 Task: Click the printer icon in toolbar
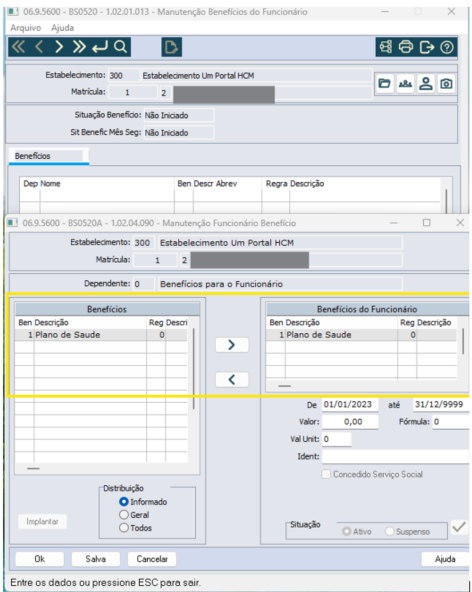406,47
